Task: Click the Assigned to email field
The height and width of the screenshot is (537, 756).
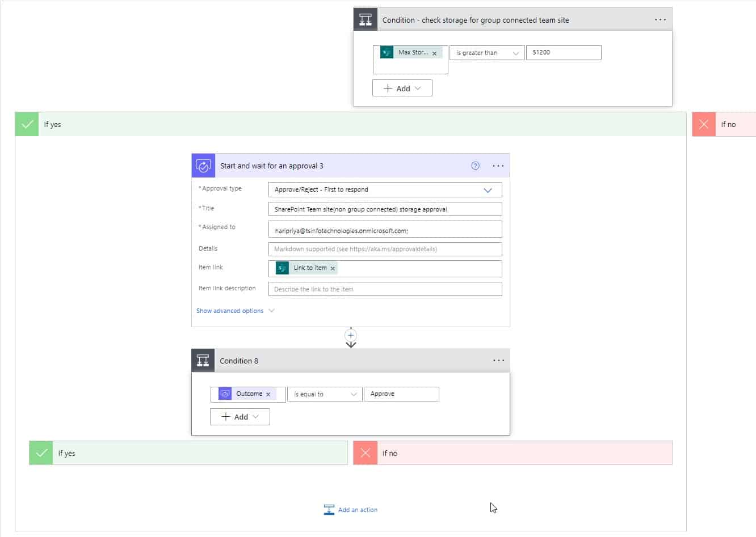Action: tap(385, 229)
